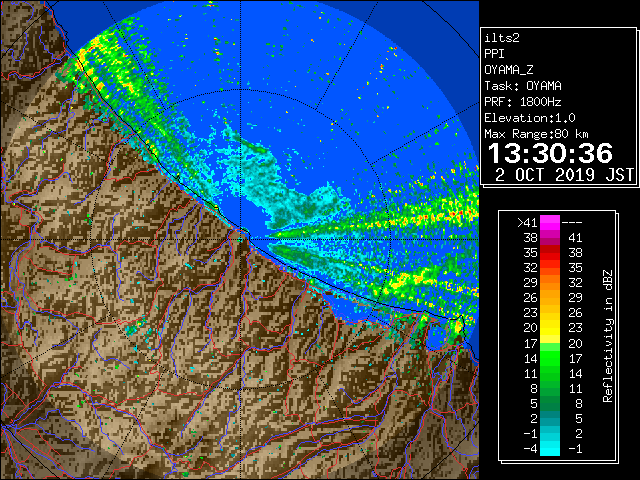Click the '-4' legend label
This screenshot has width=640, height=480.
(530, 449)
